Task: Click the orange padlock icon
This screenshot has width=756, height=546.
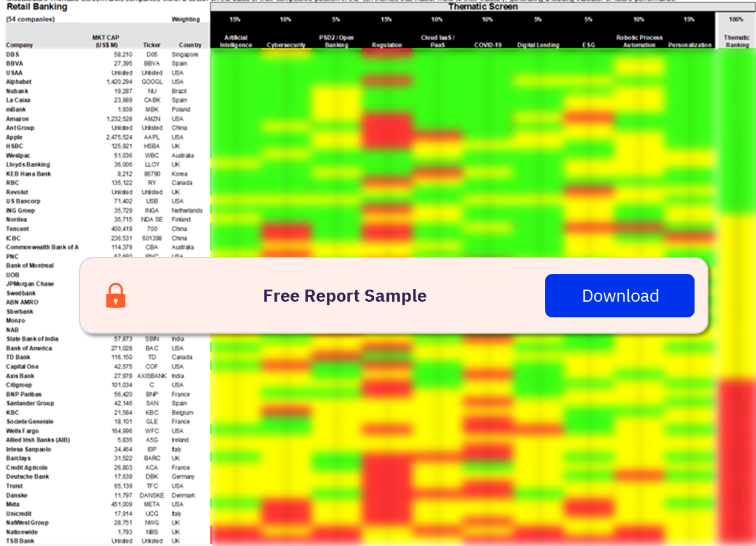Action: pos(116,296)
